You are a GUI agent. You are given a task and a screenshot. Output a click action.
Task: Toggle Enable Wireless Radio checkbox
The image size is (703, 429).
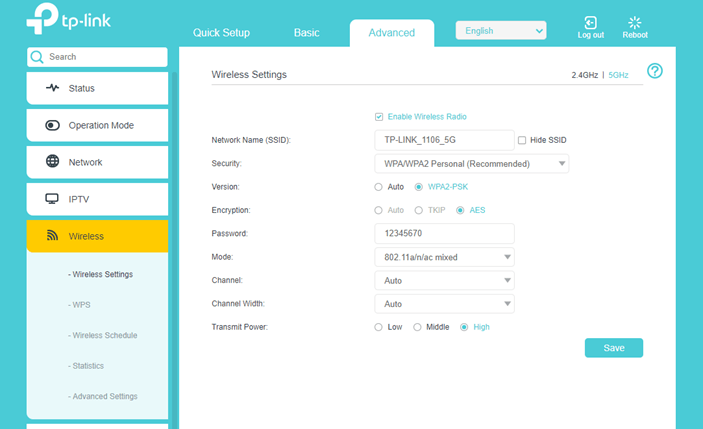[379, 117]
